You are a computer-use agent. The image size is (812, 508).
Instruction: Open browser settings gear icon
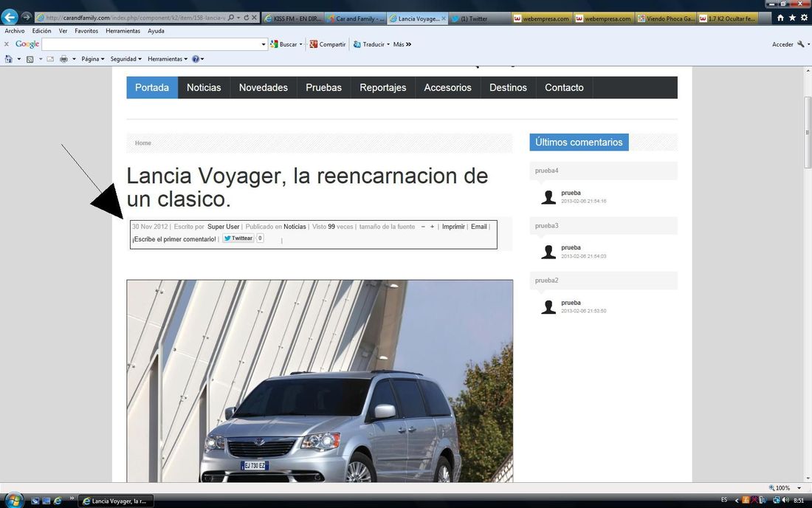coord(804,18)
